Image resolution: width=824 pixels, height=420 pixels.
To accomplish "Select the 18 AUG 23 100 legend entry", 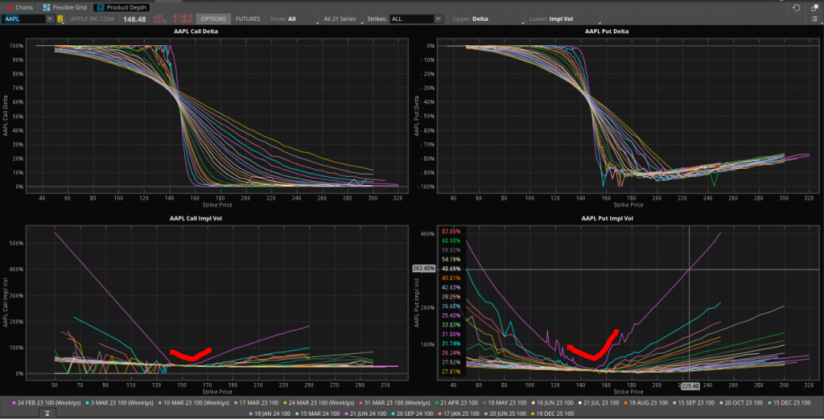I will point(647,403).
